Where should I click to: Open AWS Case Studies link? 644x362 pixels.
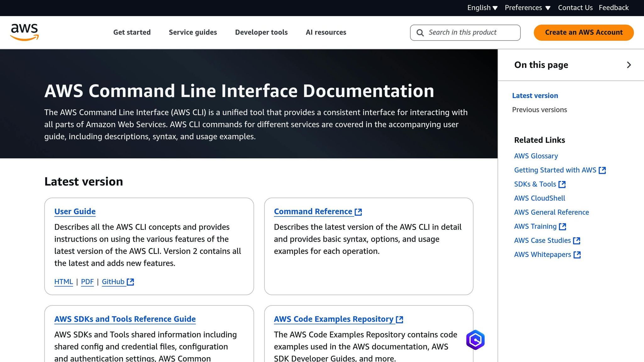point(542,241)
